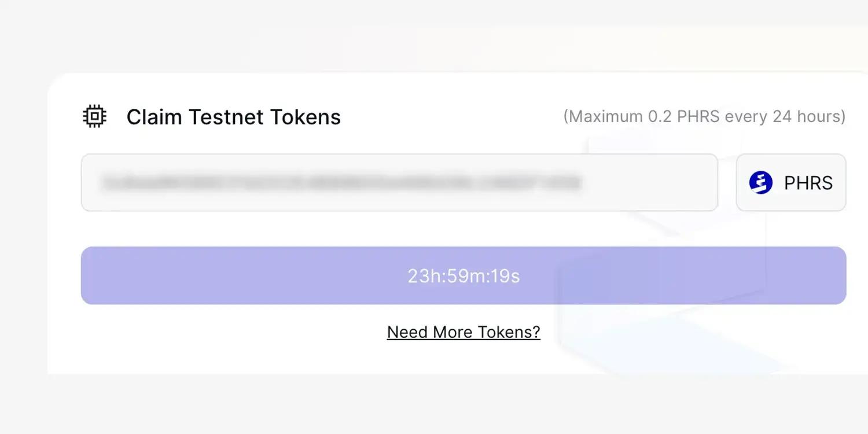Click the 0.2 PHRS amount in the note
868x434 pixels.
point(683,116)
